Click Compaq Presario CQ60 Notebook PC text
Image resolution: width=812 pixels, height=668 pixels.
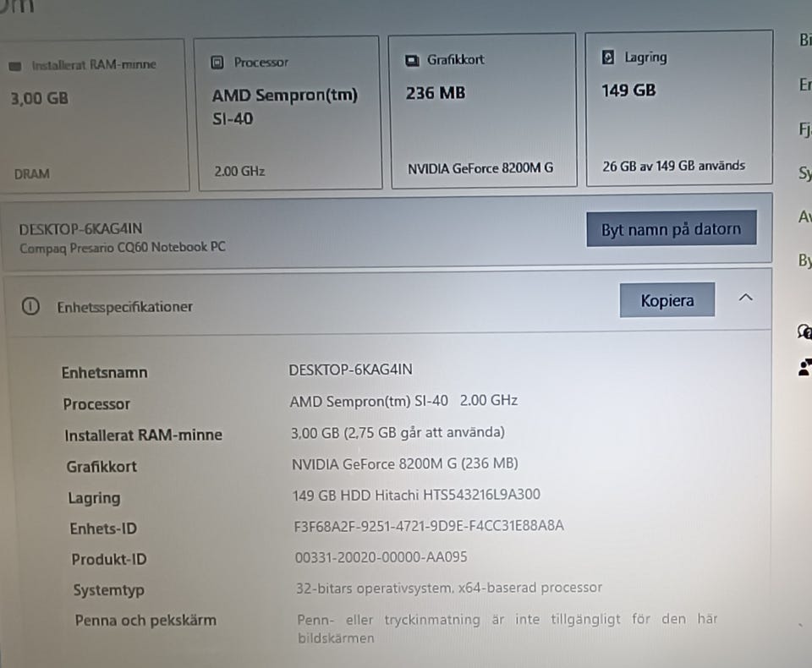[123, 248]
